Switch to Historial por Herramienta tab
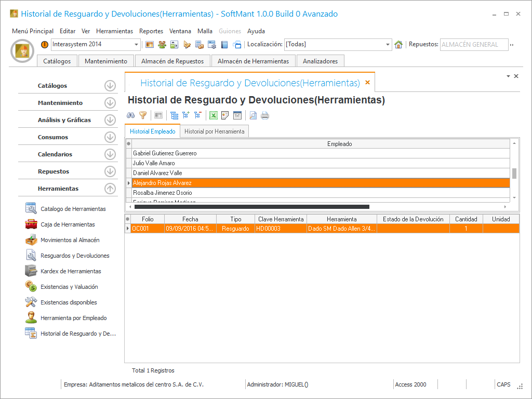This screenshot has width=532, height=399. point(214,131)
